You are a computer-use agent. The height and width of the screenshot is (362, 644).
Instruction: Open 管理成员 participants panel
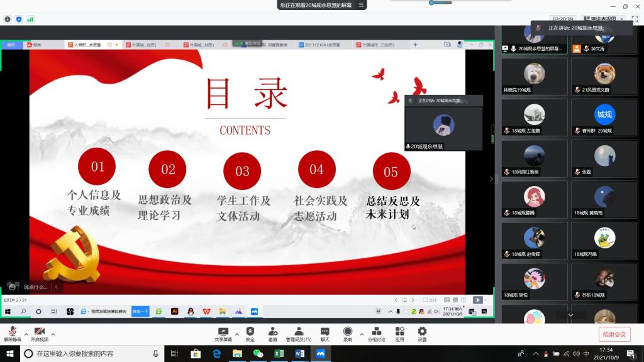299,333
